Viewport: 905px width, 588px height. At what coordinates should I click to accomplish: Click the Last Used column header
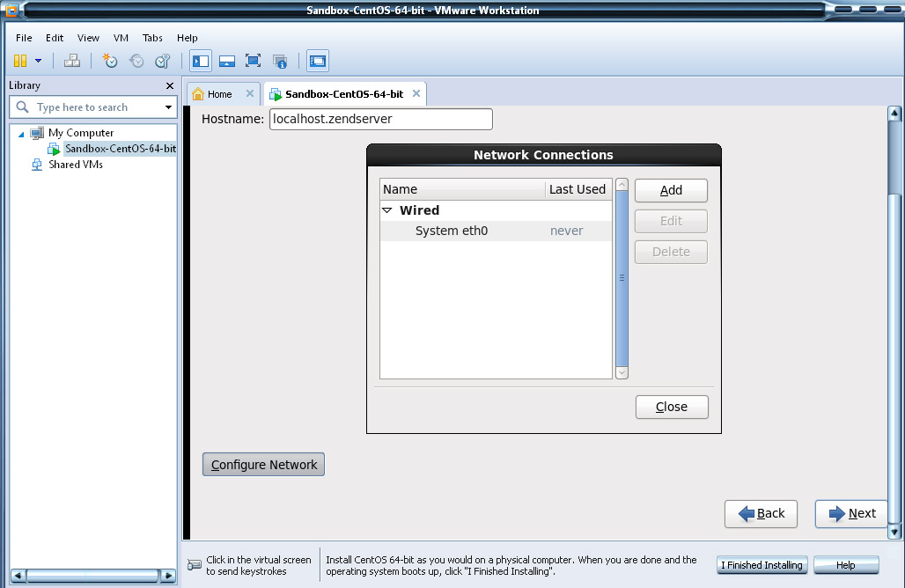pyautogui.click(x=578, y=189)
